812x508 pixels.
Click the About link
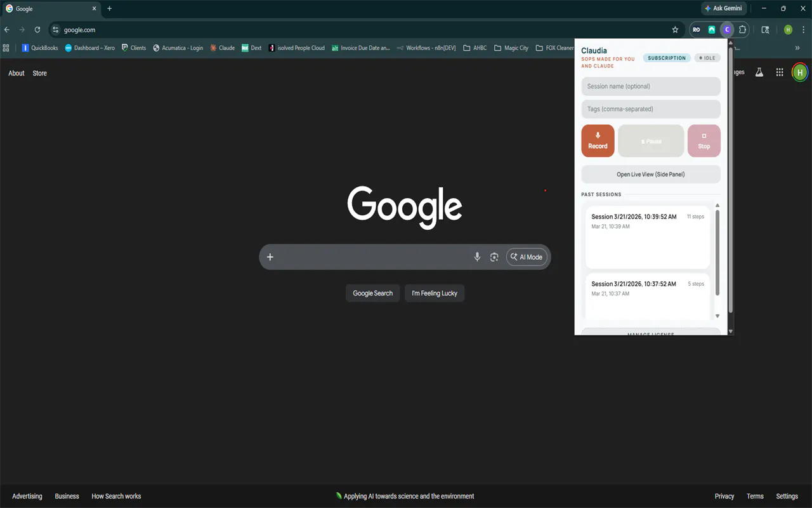[16, 73]
